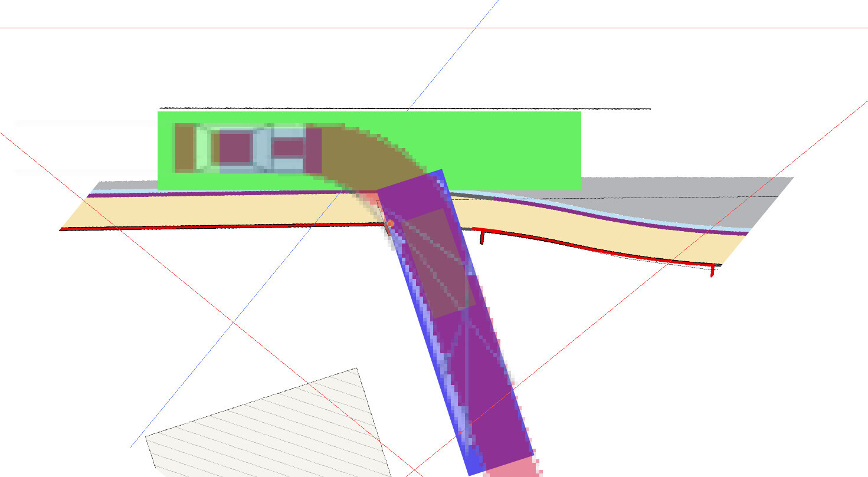Click the short red tick mark near the purple strip
This screenshot has height=477, width=868.
pyautogui.click(x=482, y=238)
